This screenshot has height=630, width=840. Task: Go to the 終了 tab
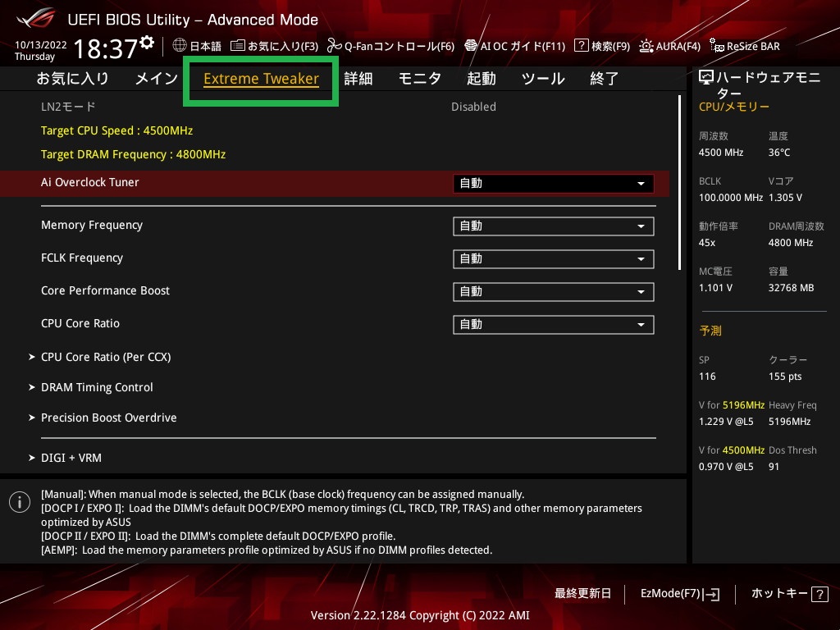pos(605,79)
